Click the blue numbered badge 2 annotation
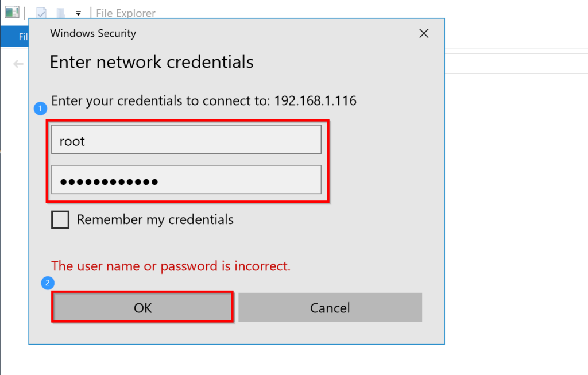This screenshot has height=375, width=588. pyautogui.click(x=47, y=283)
